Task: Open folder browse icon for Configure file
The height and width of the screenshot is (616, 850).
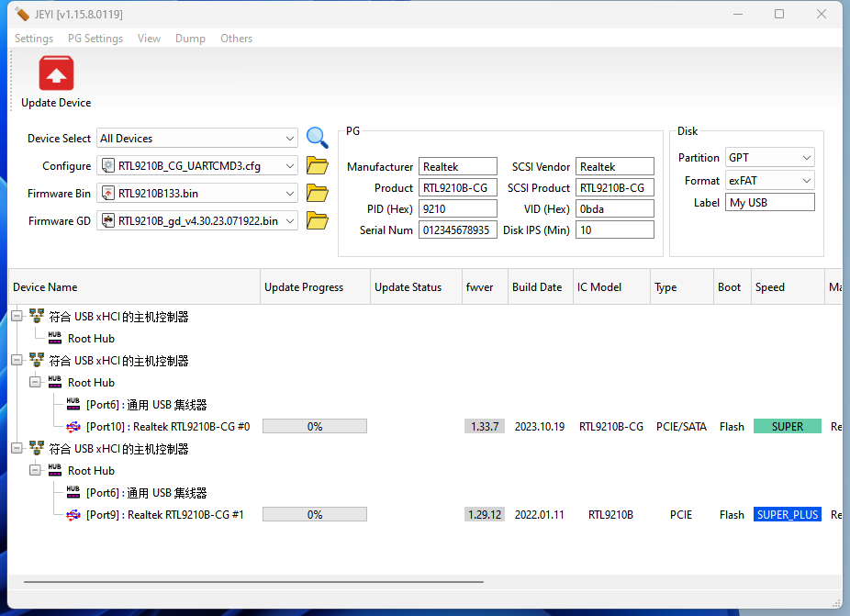Action: (317, 166)
